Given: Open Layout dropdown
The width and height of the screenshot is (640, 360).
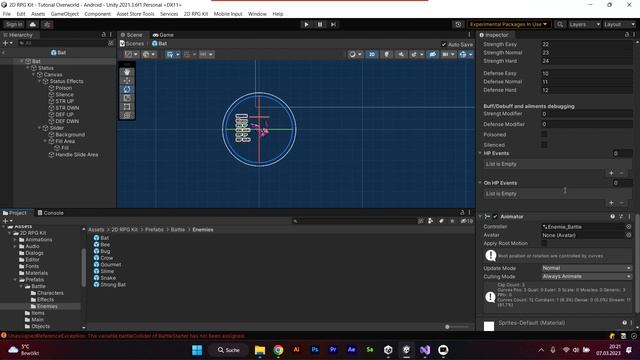Looking at the screenshot, I should [x=619, y=24].
